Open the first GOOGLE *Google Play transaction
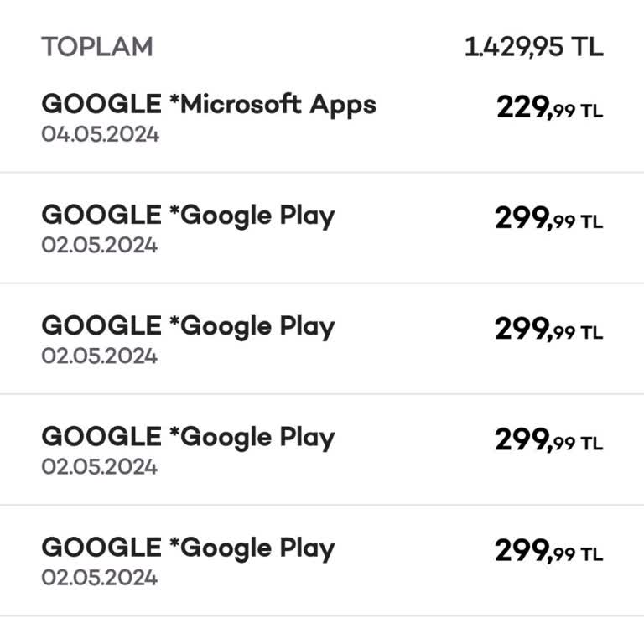Viewport: 644px width, 644px height. click(x=188, y=216)
